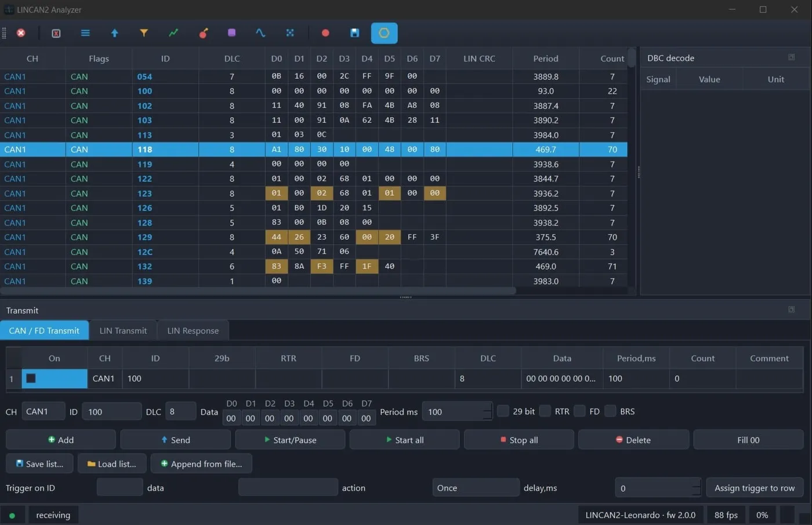Image resolution: width=812 pixels, height=525 pixels.
Task: Click the blue floppy disk save icon
Action: click(x=354, y=33)
